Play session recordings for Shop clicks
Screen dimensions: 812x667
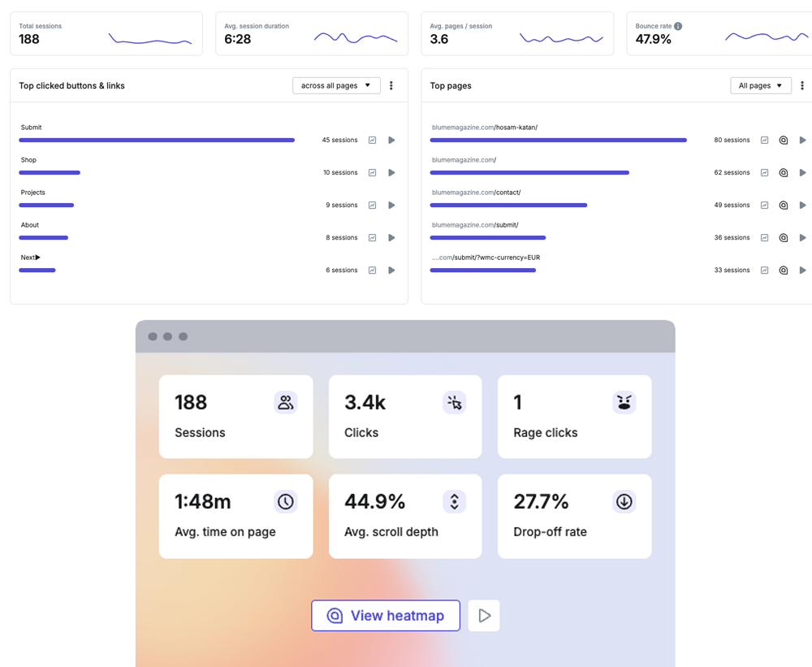click(x=391, y=172)
